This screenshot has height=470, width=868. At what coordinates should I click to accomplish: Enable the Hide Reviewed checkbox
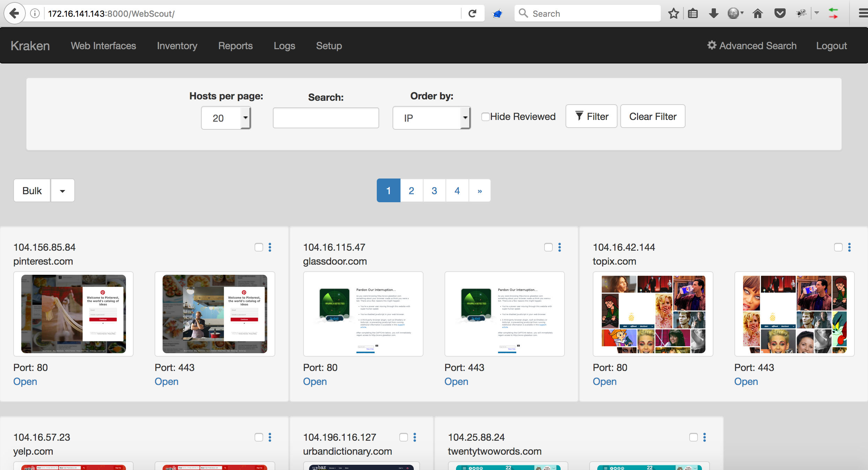pos(485,117)
